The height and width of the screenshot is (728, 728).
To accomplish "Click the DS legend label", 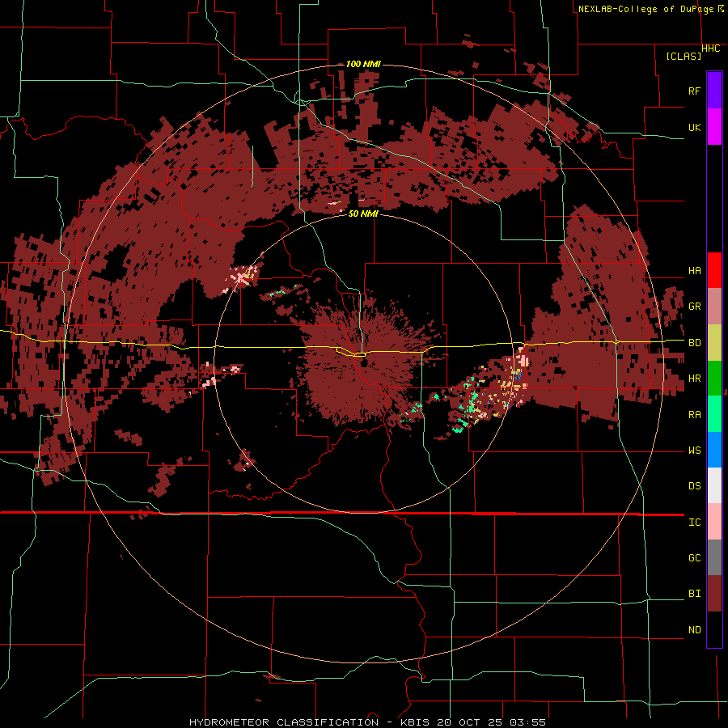I will [695, 486].
